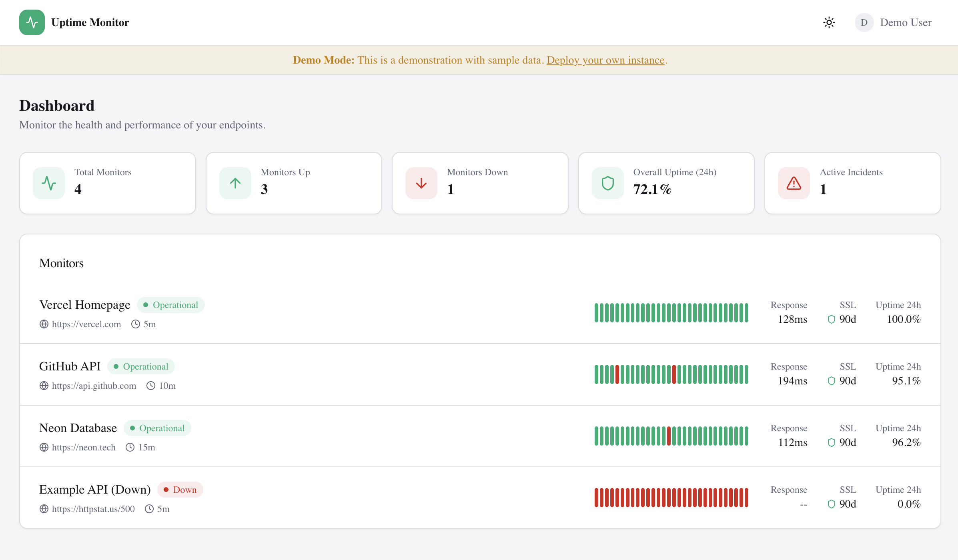
Task: Click the green Uptime Monitor logo icon
Action: [x=32, y=22]
